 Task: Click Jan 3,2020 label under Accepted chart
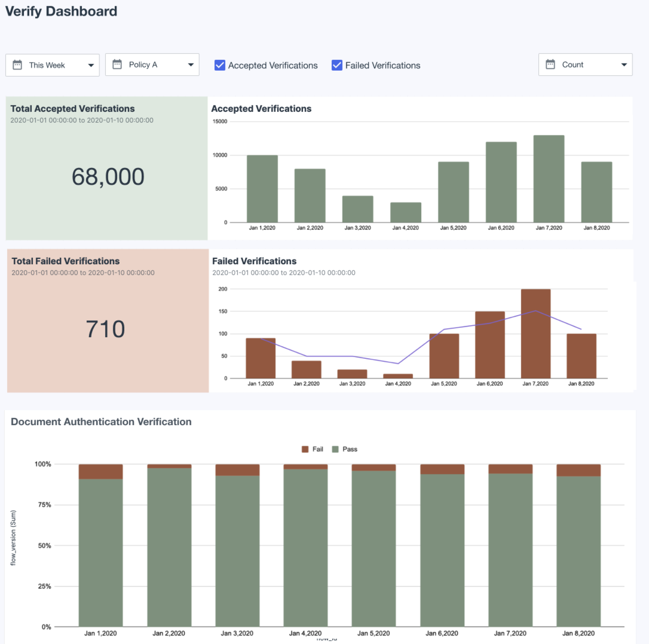[357, 228]
